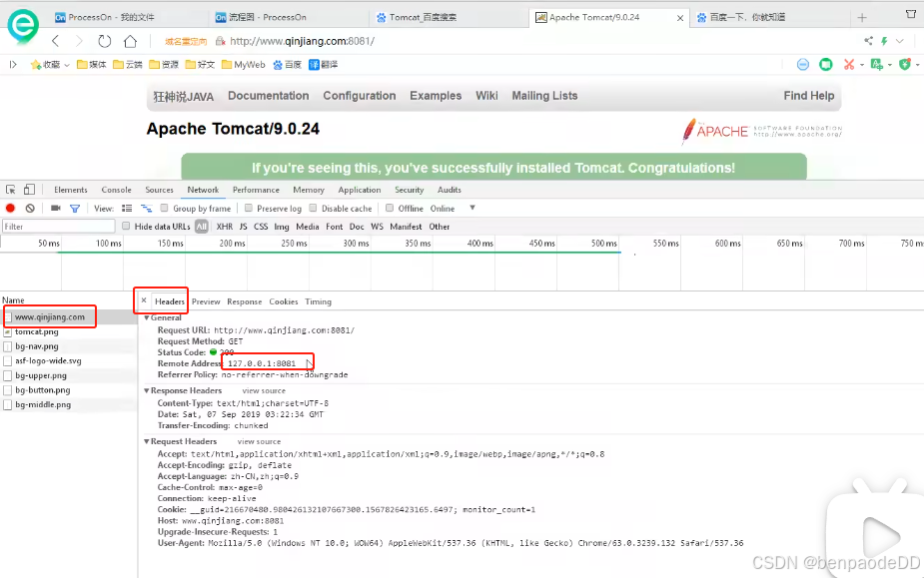
Task: Open the 百度 bookmark
Action: [x=287, y=65]
